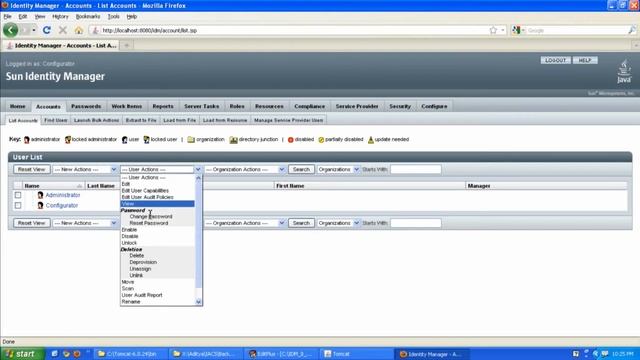Reload the page with the refresh icon
Viewport: 640px width, 360px height.
click(x=47, y=30)
